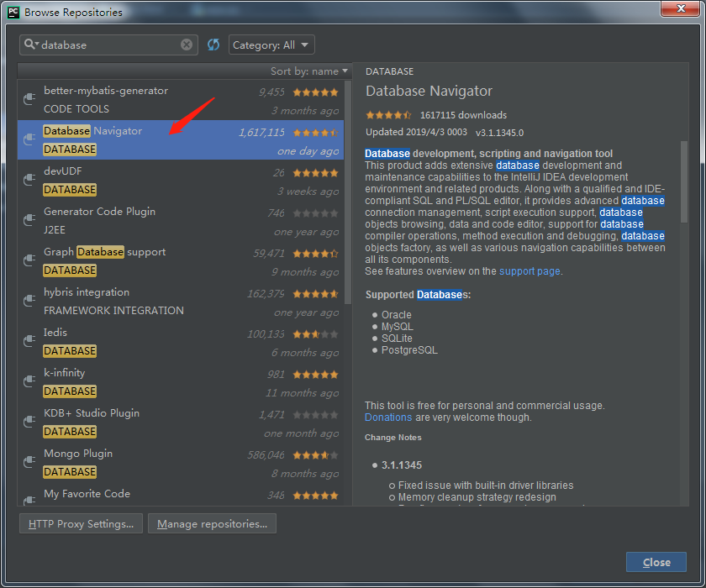Click version text v3.1.1345.0
Image resolution: width=706 pixels, height=588 pixels.
(499, 133)
